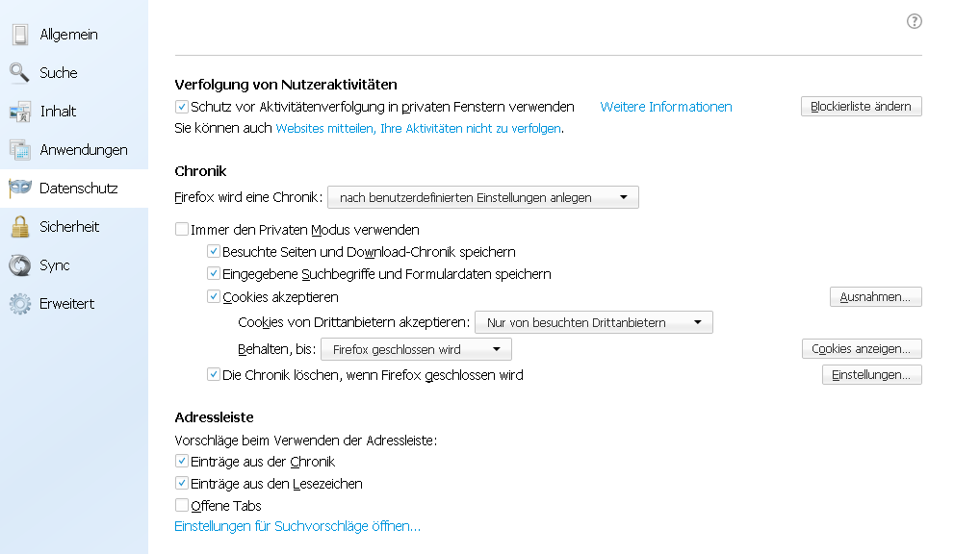Disable 'Einträge aus den Lesezeichen' checkbox

pyautogui.click(x=182, y=483)
